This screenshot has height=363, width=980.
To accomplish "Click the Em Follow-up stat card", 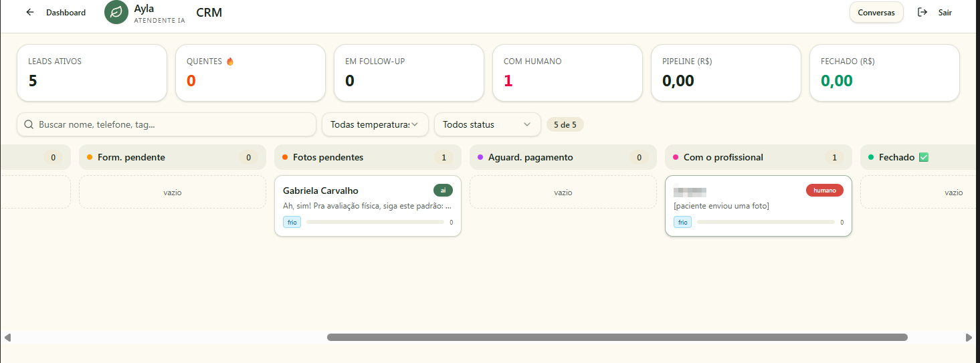I will (409, 73).
